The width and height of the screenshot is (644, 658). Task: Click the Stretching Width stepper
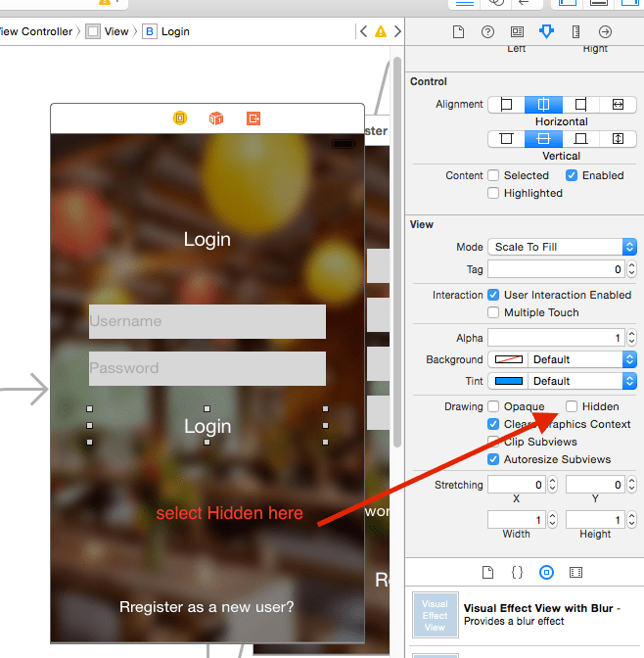[x=553, y=520]
